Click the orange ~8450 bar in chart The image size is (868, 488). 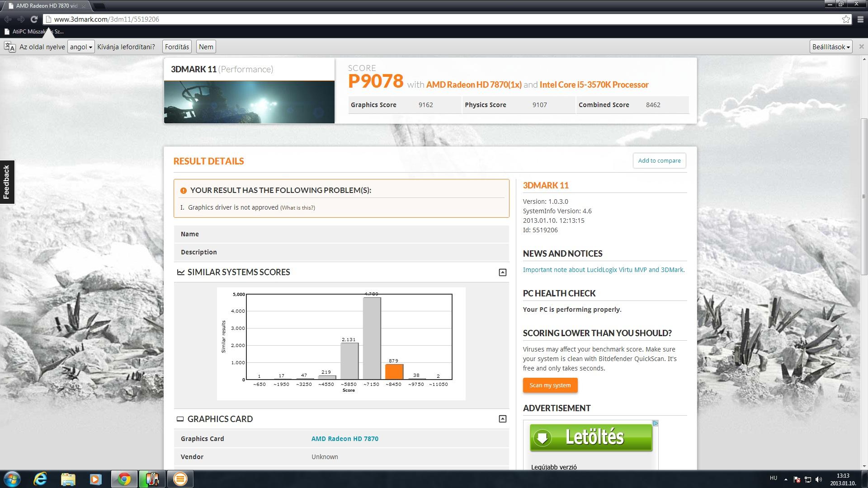pyautogui.click(x=394, y=371)
